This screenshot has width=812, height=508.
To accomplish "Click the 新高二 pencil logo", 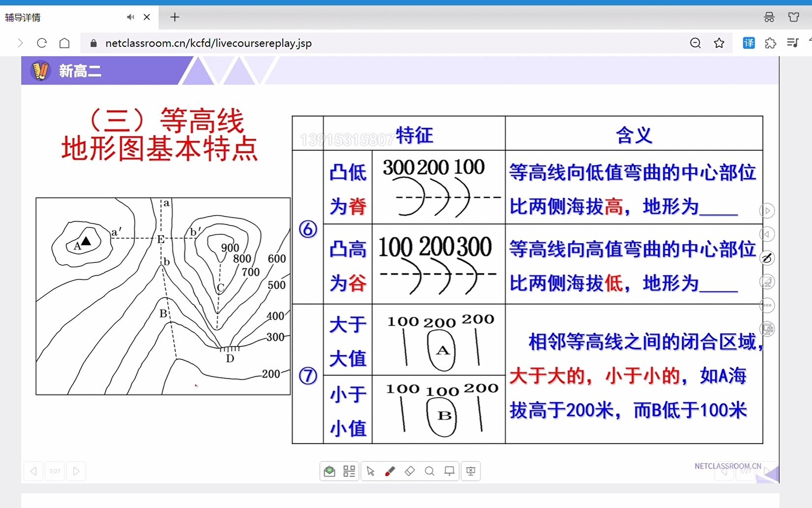I will [40, 71].
